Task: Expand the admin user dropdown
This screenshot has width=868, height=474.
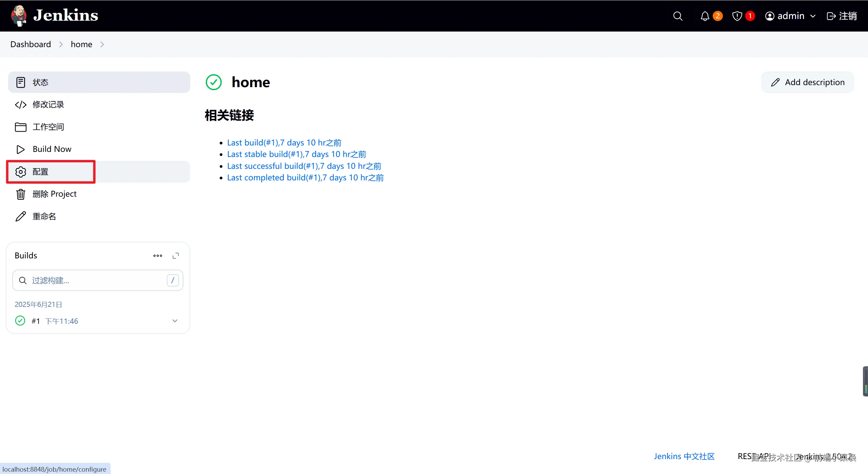Action: pos(813,16)
